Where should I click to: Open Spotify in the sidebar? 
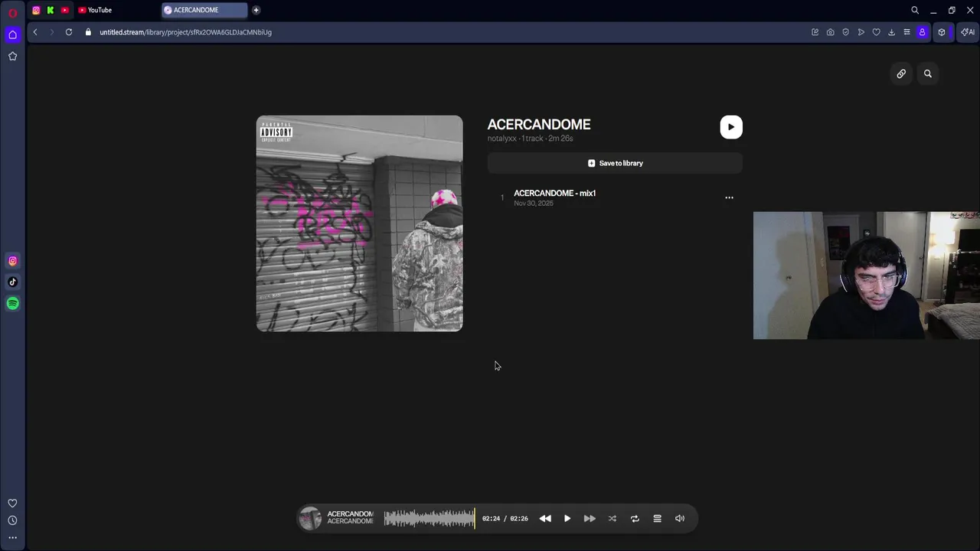coord(12,304)
